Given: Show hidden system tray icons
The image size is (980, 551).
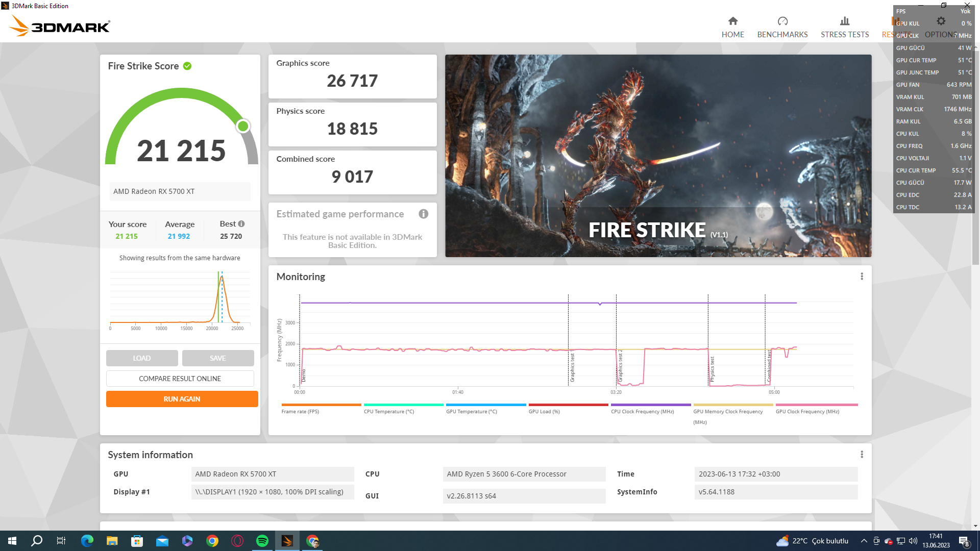Looking at the screenshot, I should click(864, 541).
